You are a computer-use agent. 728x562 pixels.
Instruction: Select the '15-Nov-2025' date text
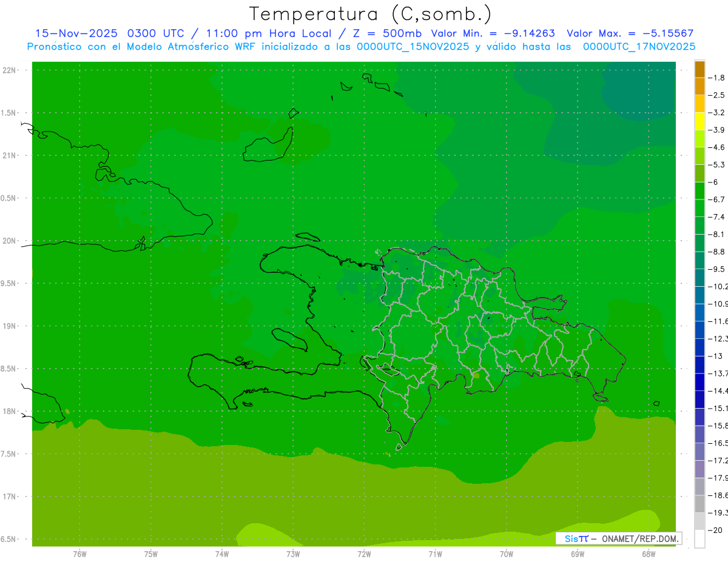[77, 33]
